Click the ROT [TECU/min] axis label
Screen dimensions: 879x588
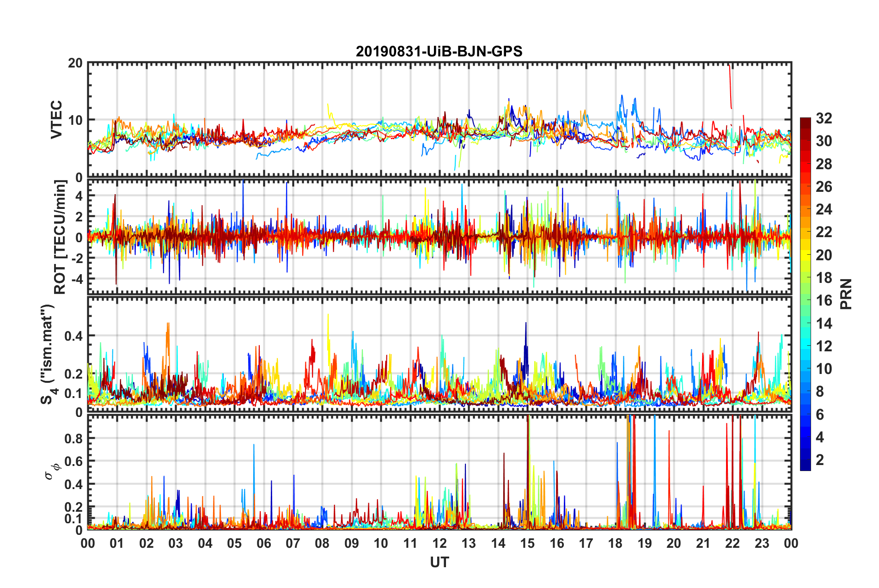pos(60,237)
